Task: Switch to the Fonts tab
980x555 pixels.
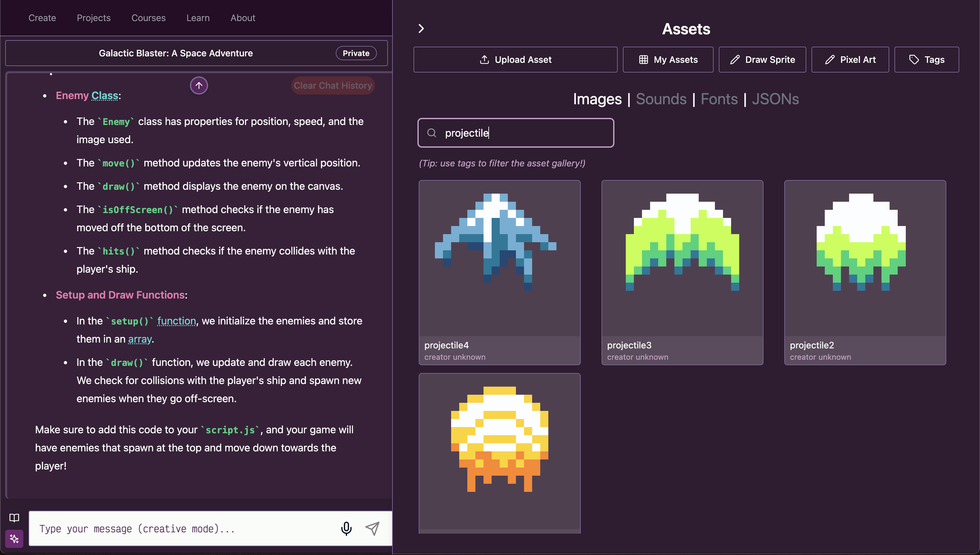Action: click(x=719, y=99)
